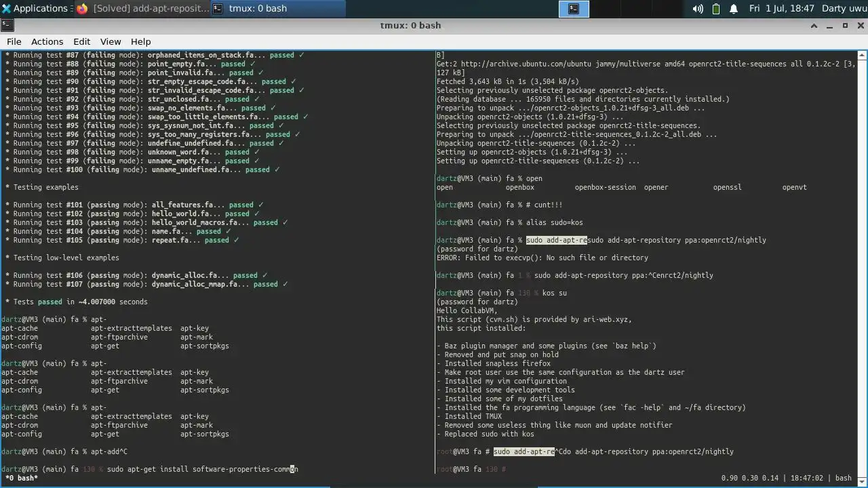
Task: Open the Actions menu
Action: click(x=47, y=41)
